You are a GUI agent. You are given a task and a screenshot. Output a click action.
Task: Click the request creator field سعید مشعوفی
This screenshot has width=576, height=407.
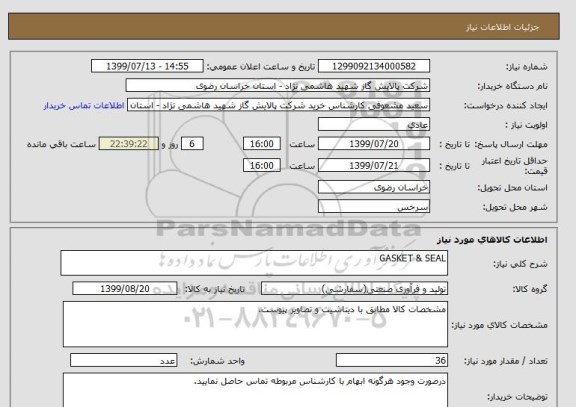click(278, 105)
